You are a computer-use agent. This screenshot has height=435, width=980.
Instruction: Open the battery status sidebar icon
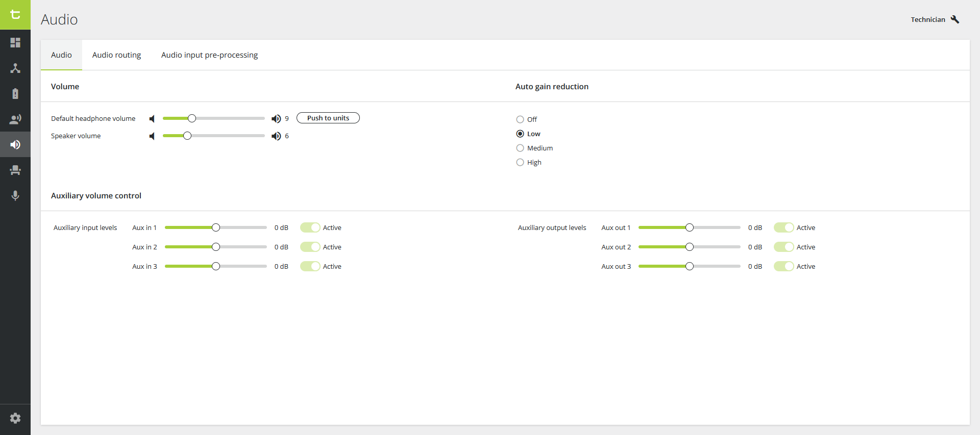point(15,94)
